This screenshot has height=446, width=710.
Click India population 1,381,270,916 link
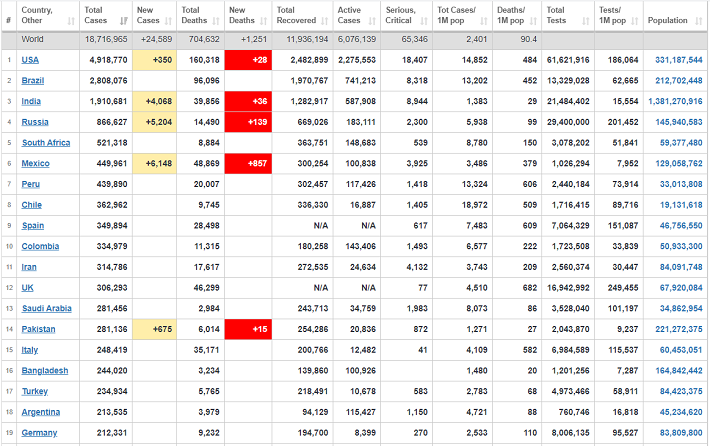(x=675, y=101)
